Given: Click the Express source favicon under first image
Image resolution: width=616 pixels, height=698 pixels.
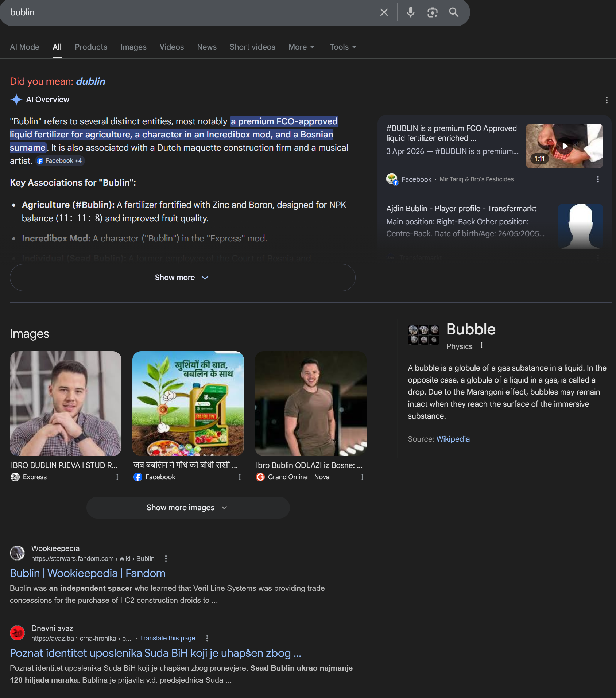Looking at the screenshot, I should point(15,477).
